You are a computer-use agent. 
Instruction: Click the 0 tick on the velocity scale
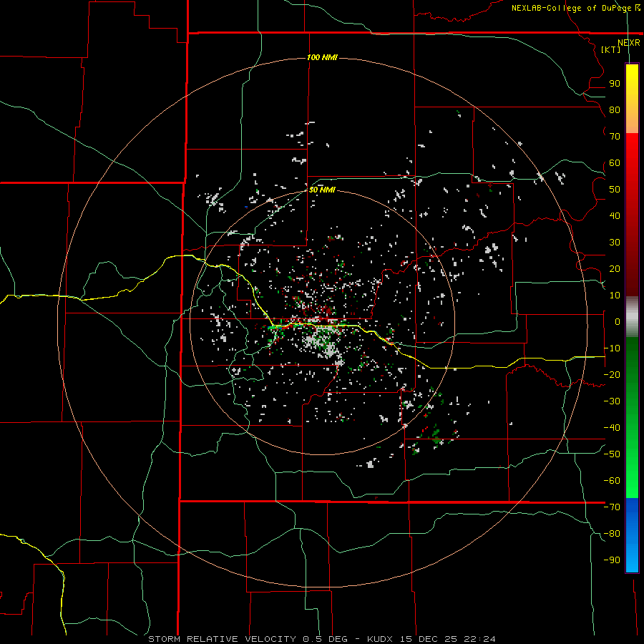618,321
